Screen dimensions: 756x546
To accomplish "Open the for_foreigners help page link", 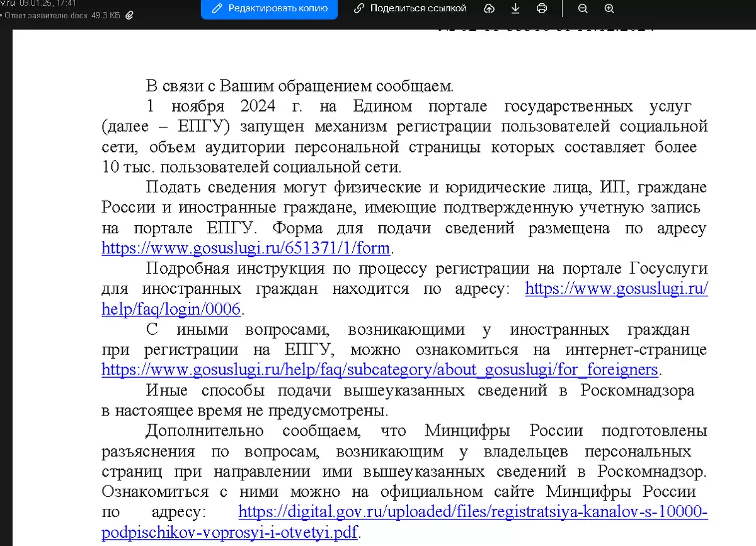I will [379, 369].
